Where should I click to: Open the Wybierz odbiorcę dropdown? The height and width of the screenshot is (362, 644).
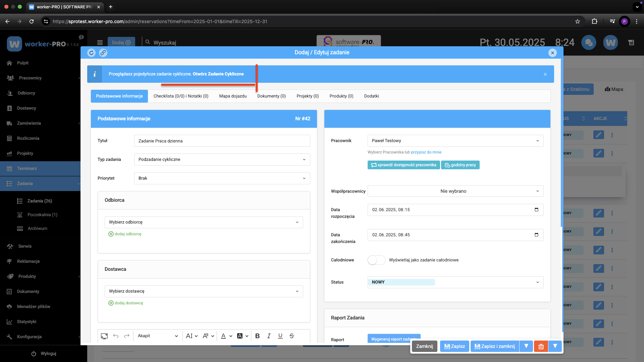tap(204, 222)
